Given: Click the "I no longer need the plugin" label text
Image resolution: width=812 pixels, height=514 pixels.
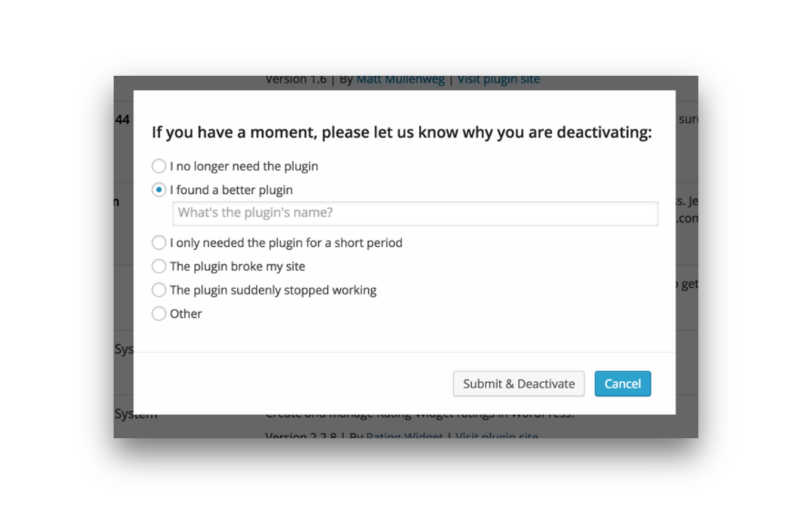Looking at the screenshot, I should (x=244, y=166).
